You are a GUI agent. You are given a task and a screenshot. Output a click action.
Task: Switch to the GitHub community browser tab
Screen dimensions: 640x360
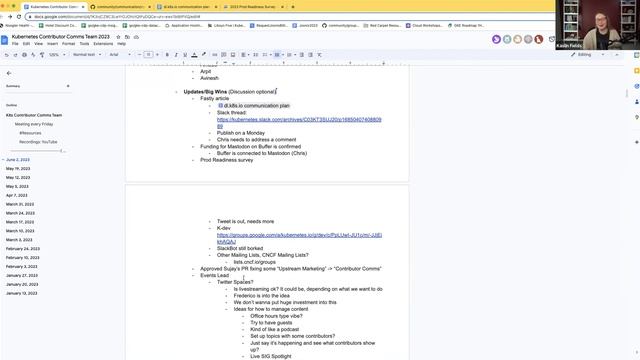click(120, 7)
